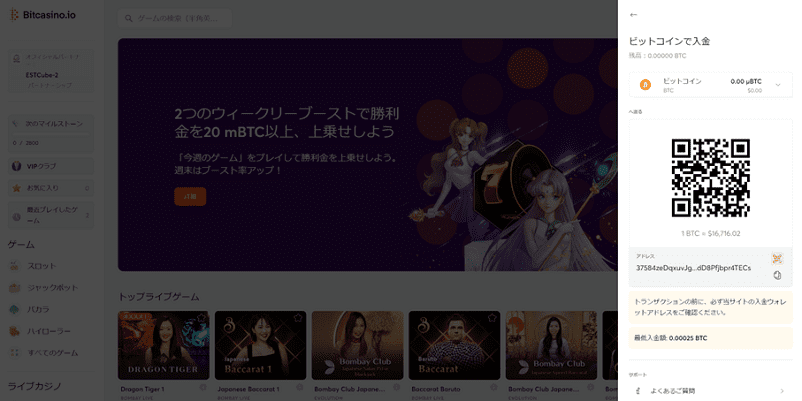
Task: Open the VIPクラブ page
Action: coord(51,166)
